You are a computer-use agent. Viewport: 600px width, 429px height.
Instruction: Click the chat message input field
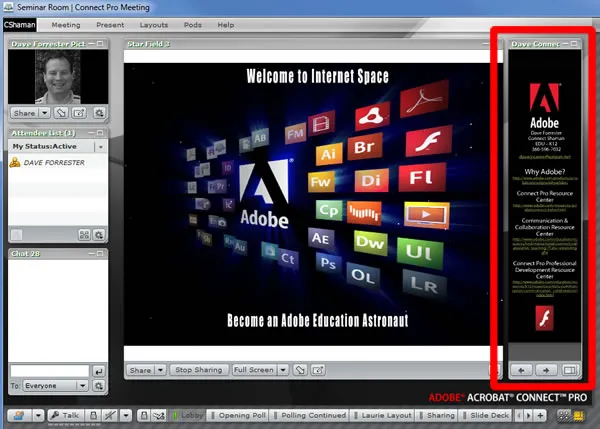pos(50,371)
